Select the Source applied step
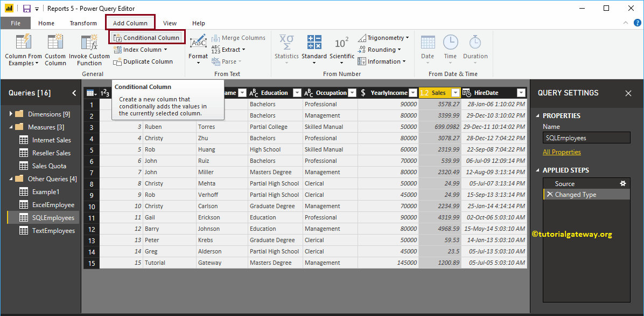The height and width of the screenshot is (316, 644). pos(586,184)
